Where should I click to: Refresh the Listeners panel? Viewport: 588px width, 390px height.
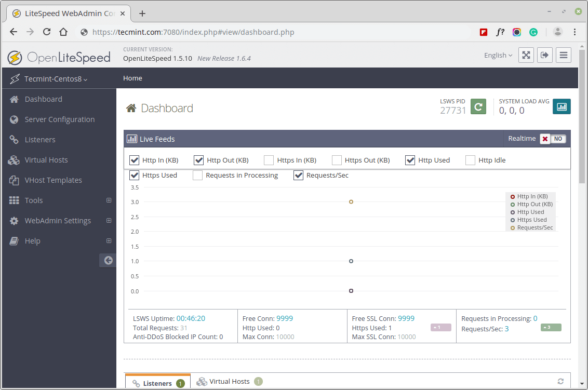pyautogui.click(x=560, y=381)
